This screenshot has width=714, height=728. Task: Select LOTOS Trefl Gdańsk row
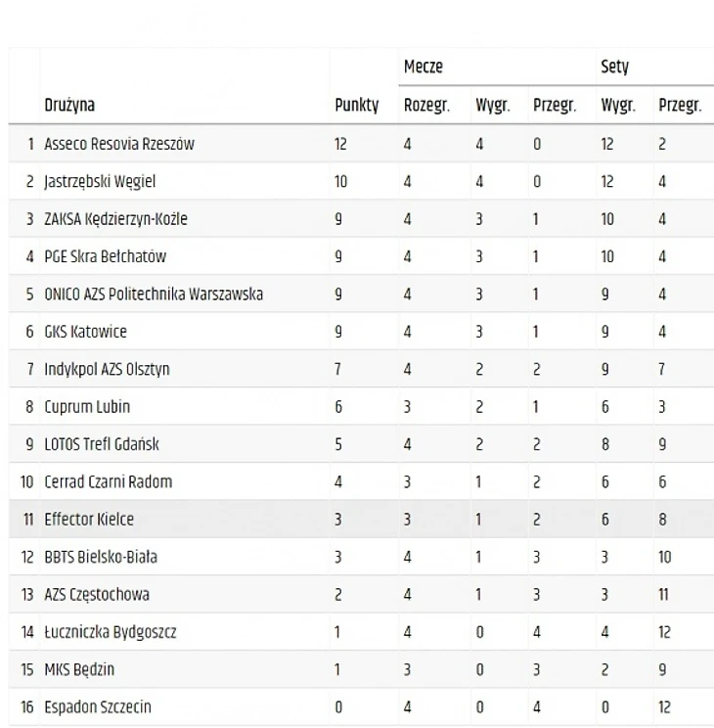point(102,444)
